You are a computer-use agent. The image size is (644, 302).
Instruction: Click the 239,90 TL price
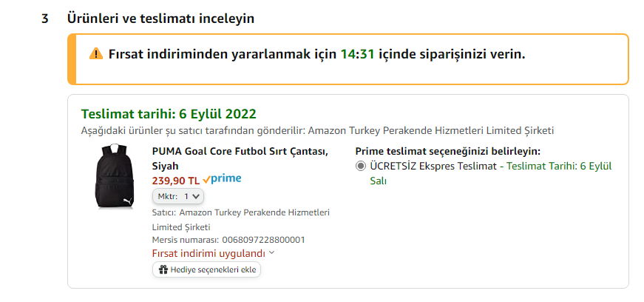175,180
